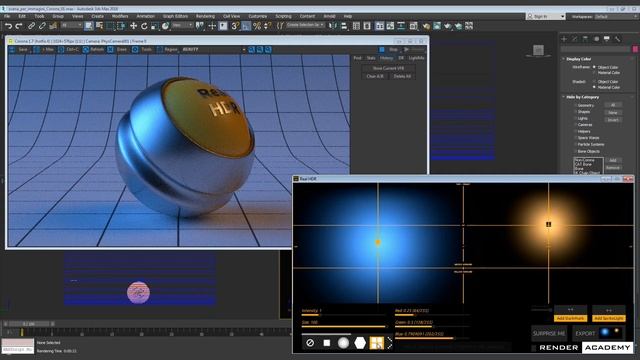
Task: Open the Sign In dropdown
Action: click(x=546, y=16)
